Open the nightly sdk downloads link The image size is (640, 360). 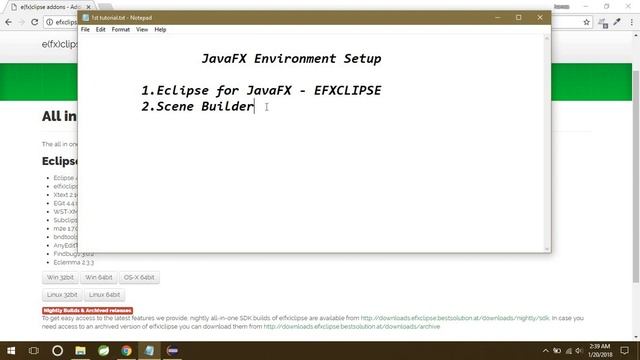click(x=455, y=318)
